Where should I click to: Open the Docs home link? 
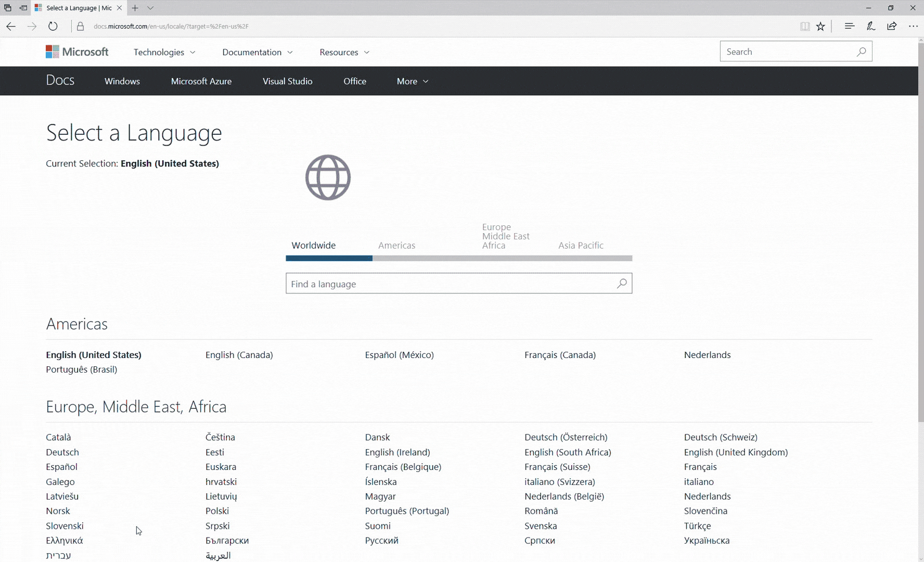[60, 80]
